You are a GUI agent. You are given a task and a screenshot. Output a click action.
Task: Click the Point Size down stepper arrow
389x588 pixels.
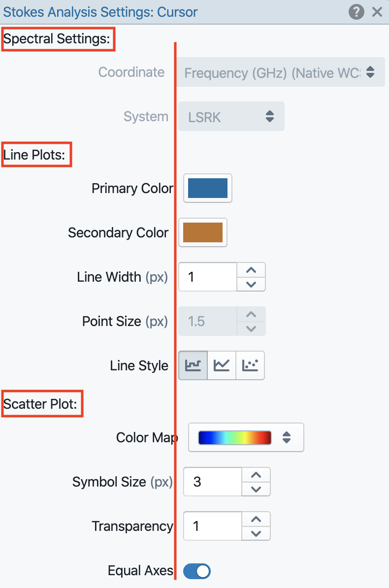click(x=251, y=328)
